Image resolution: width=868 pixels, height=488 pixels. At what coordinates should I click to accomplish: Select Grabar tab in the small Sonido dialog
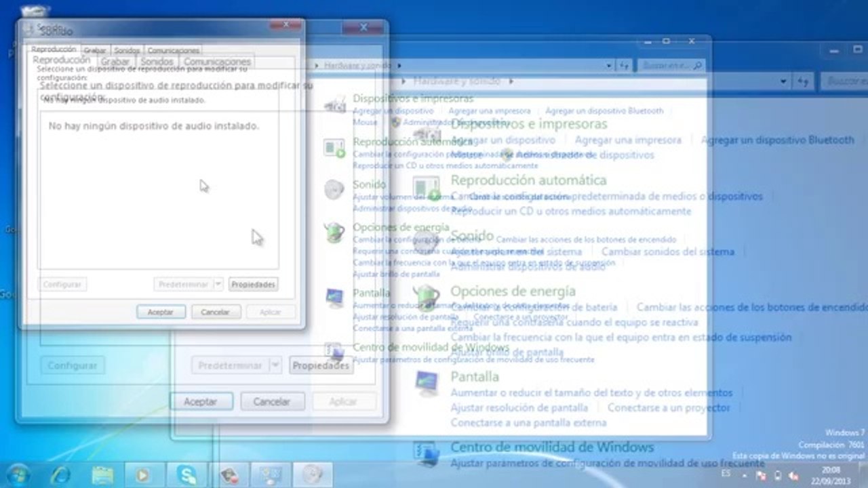[95, 50]
